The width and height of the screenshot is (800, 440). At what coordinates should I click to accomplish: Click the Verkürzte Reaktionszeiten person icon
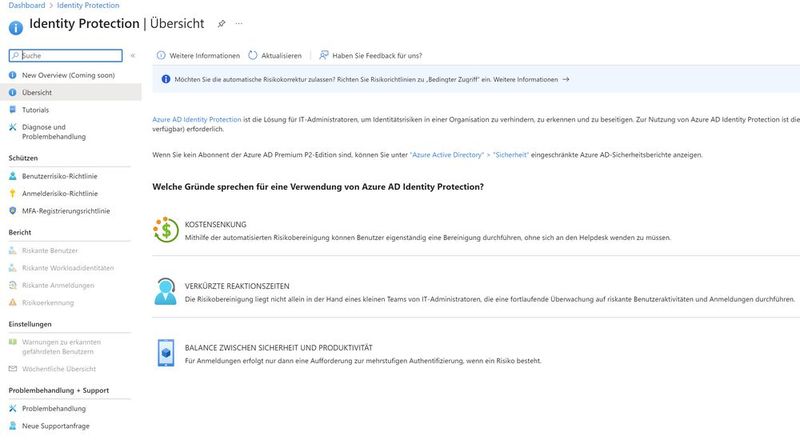coord(165,291)
